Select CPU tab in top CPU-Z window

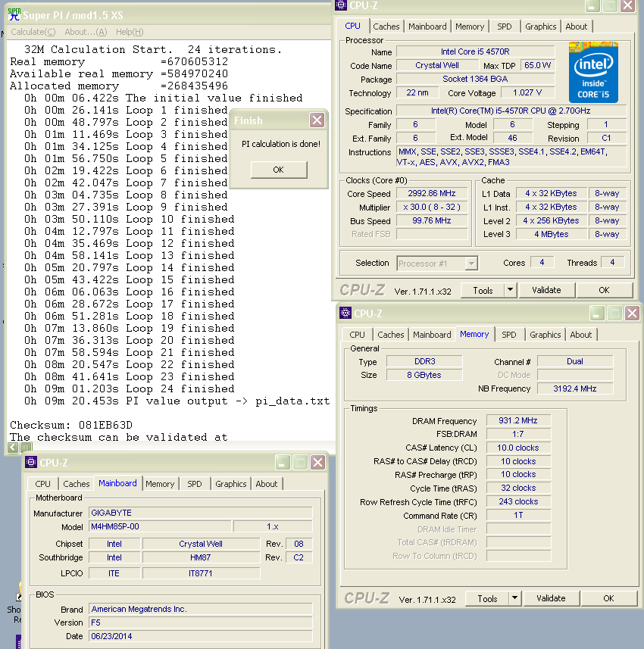pos(352,26)
